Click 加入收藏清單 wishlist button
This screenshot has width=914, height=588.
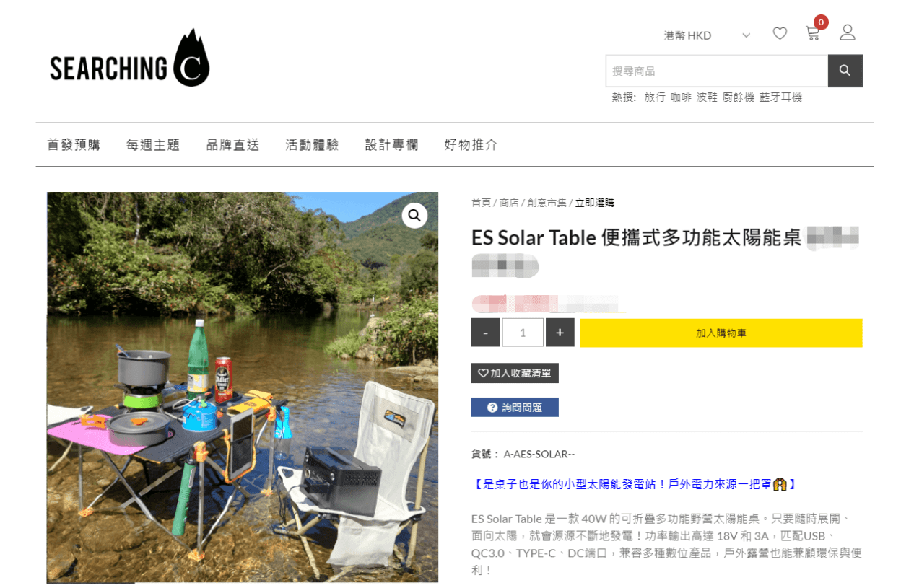(x=515, y=373)
